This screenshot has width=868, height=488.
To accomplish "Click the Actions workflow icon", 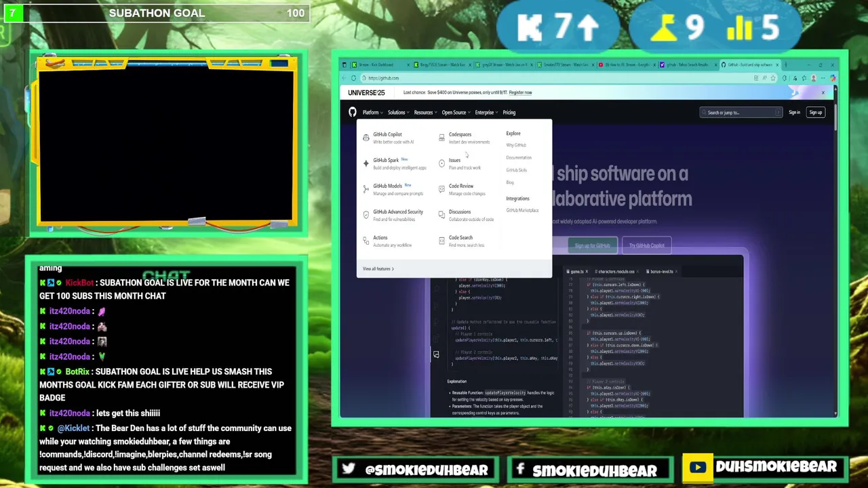I will pyautogui.click(x=366, y=241).
